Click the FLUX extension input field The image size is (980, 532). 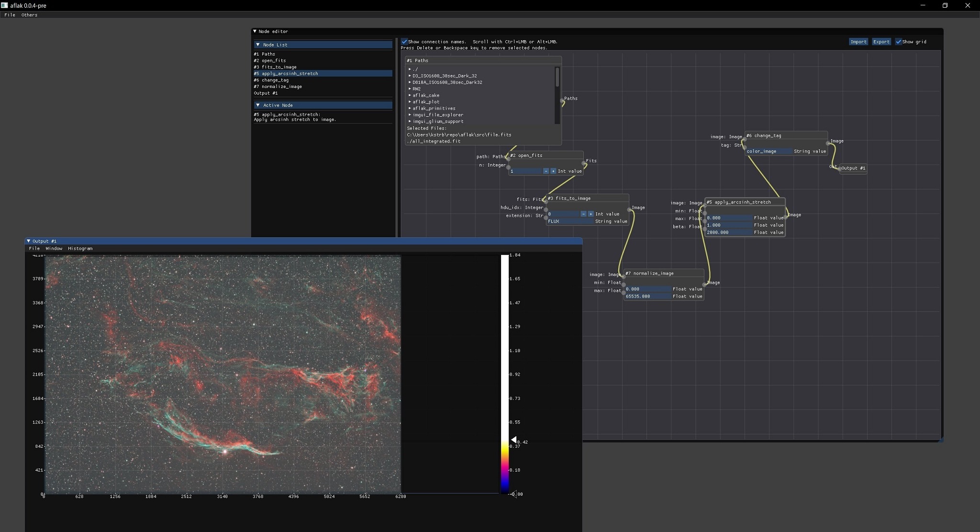(x=570, y=221)
